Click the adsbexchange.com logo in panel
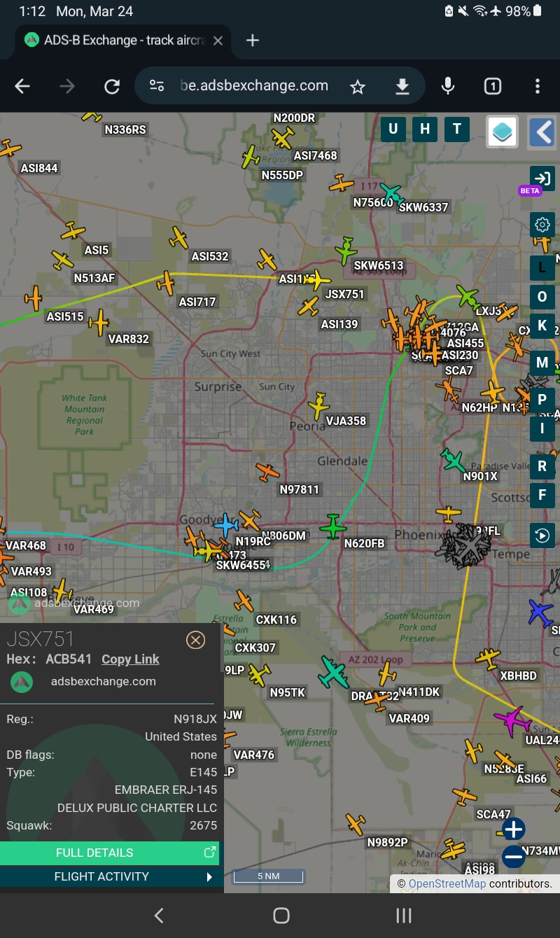This screenshot has width=560, height=938. pyautogui.click(x=22, y=682)
